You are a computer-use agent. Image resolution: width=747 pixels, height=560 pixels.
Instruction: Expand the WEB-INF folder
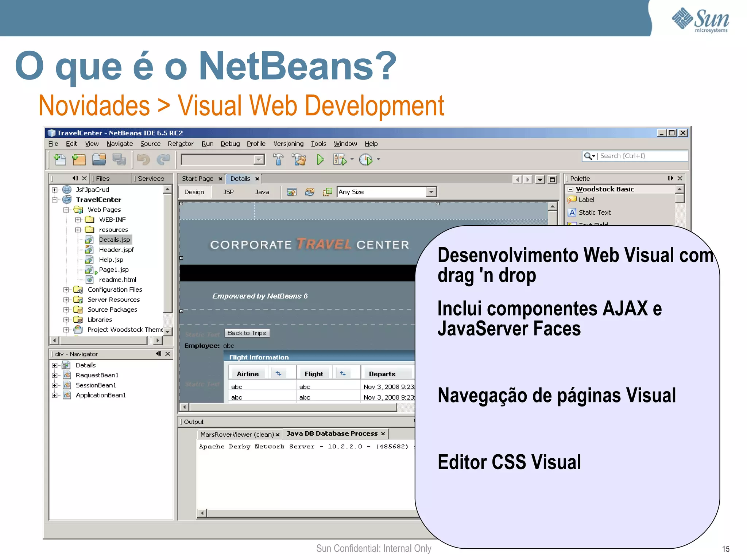78,220
